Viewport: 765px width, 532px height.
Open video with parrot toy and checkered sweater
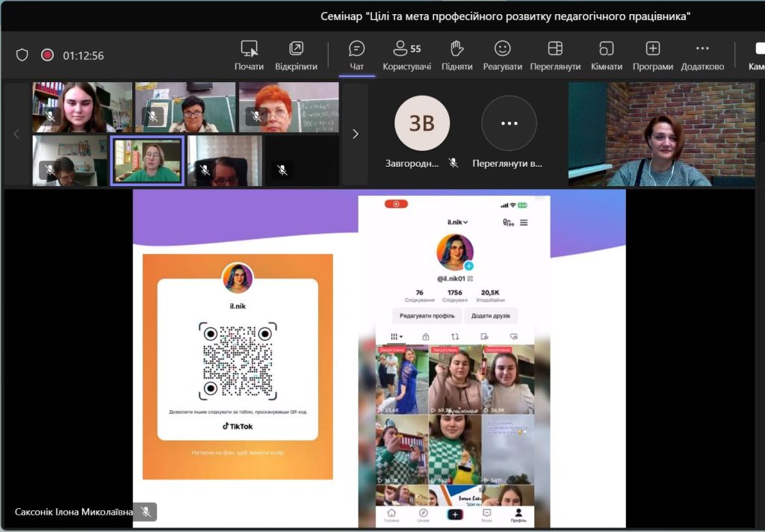click(455, 449)
